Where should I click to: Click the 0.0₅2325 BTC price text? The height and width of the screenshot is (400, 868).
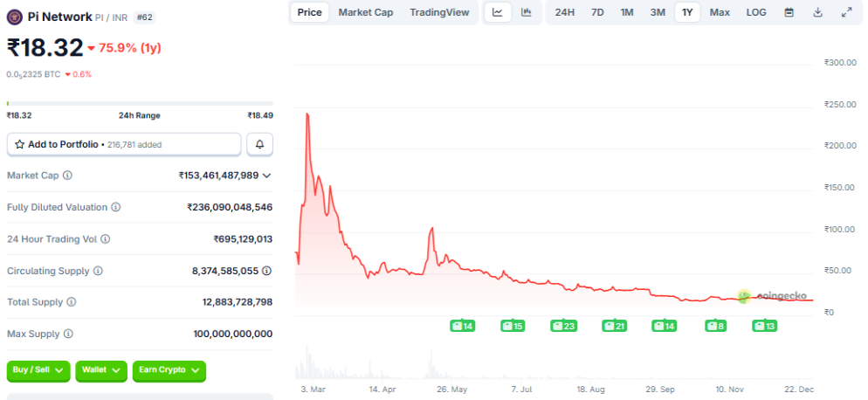click(33, 74)
